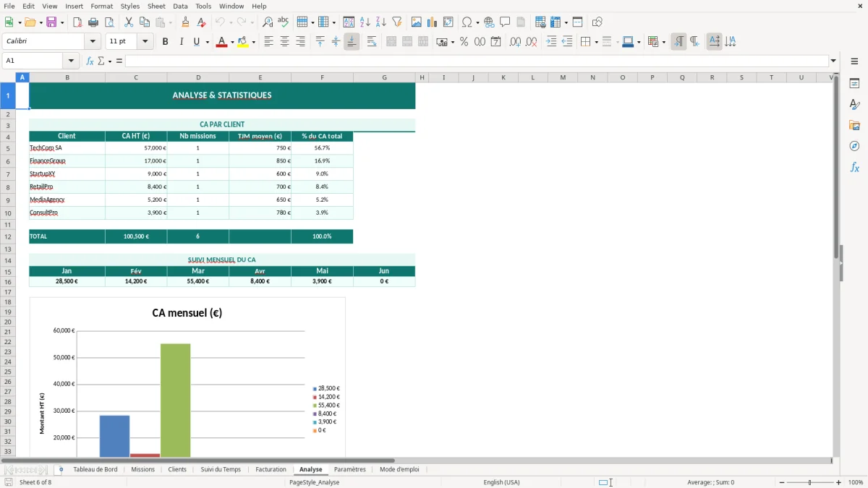The image size is (868, 488).
Task: Click the Save document icon
Action: [51, 22]
